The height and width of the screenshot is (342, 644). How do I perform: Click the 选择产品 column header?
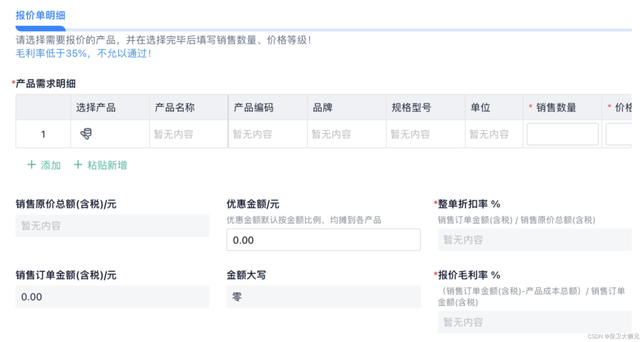point(96,107)
